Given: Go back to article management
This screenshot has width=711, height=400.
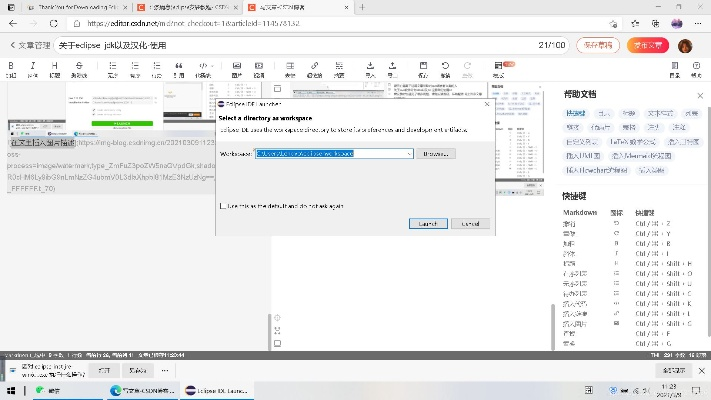Looking at the screenshot, I should 30,45.
